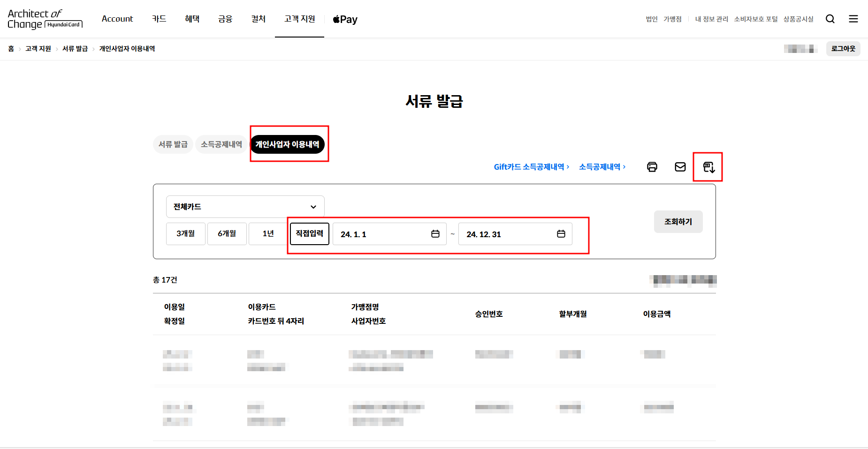Image resolution: width=868 pixels, height=449 pixels.
Task: Click the 로그아웃 button
Action: click(x=843, y=49)
